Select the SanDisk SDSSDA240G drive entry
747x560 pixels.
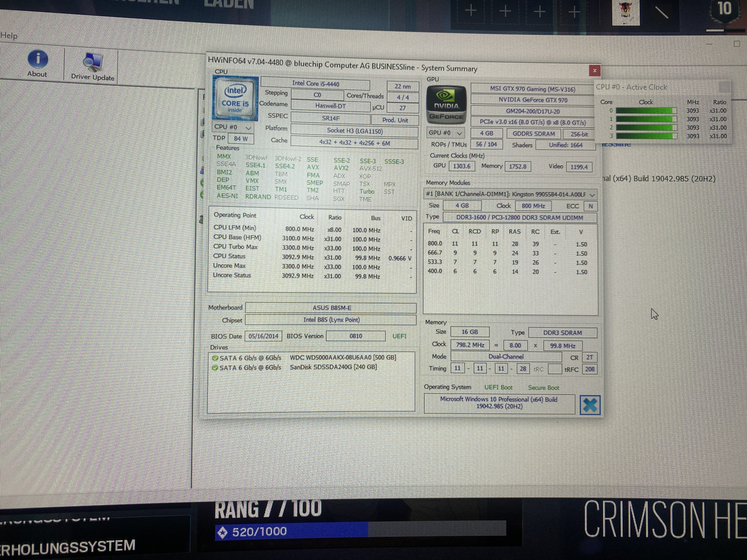333,367
